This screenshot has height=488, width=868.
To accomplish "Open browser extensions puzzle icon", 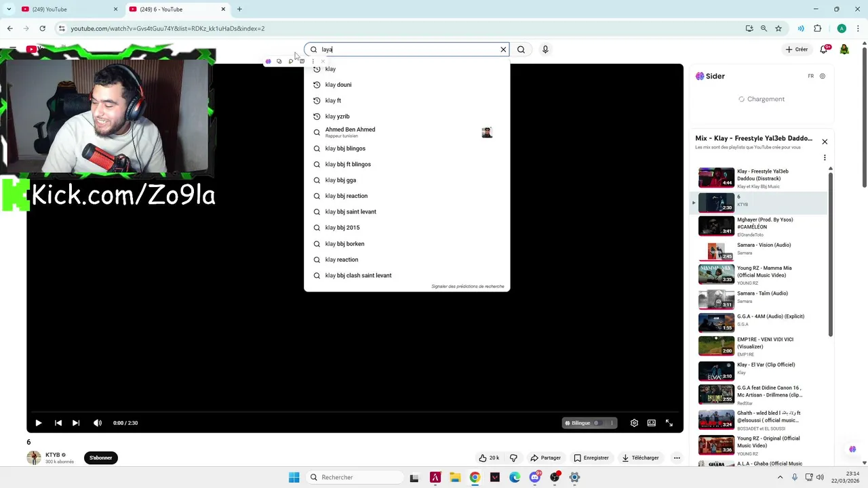I will coord(817,28).
